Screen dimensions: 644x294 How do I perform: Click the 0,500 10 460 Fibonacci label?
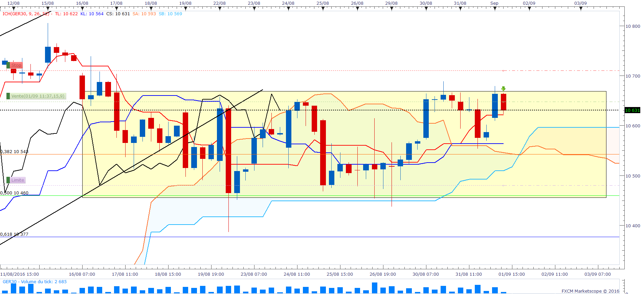pos(14,193)
